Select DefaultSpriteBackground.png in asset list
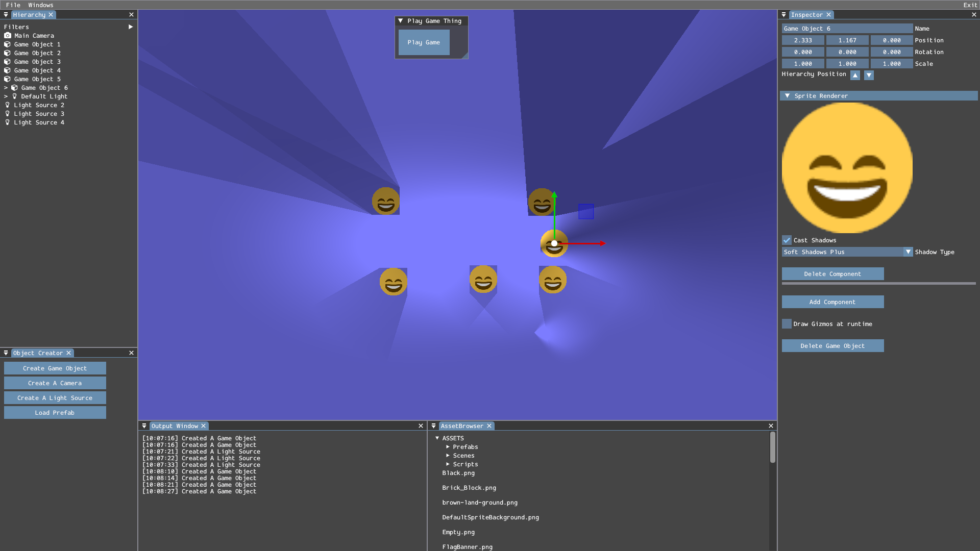 [491, 517]
